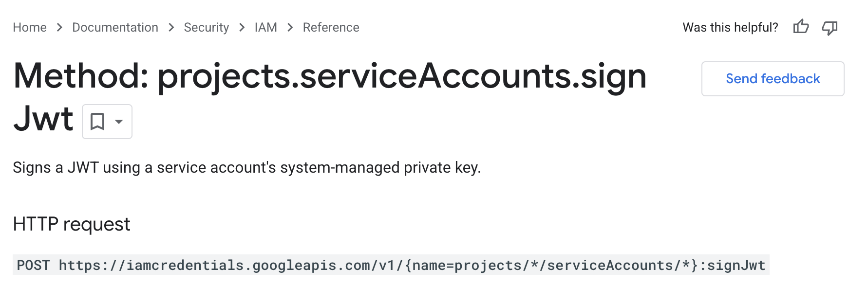Viewport: 868px width, 286px height.
Task: Click the thumbs up helpful icon
Action: [x=801, y=27]
